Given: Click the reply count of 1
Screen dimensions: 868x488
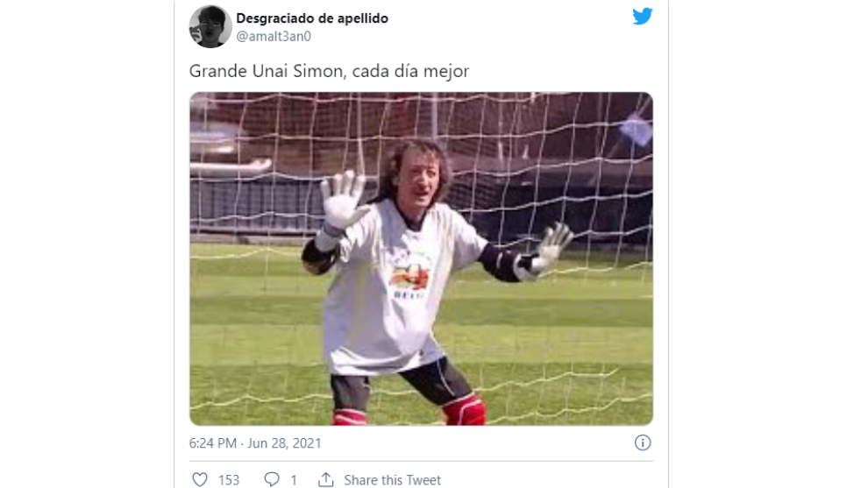Looking at the screenshot, I should pos(294,480).
